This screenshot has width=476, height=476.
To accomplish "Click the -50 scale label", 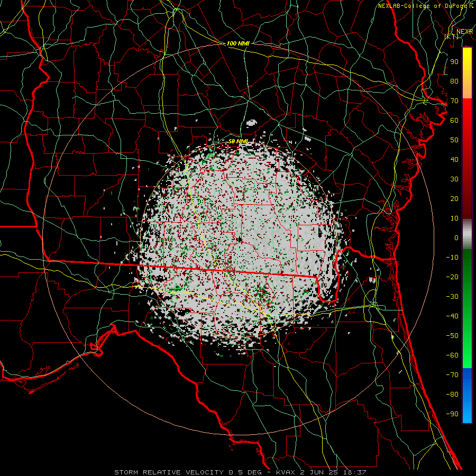I will (452, 336).
